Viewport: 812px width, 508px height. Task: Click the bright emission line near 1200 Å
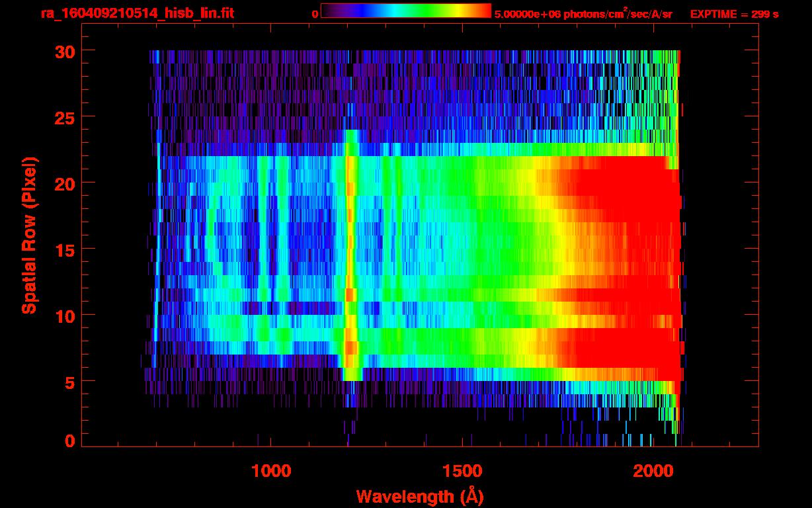350,265
